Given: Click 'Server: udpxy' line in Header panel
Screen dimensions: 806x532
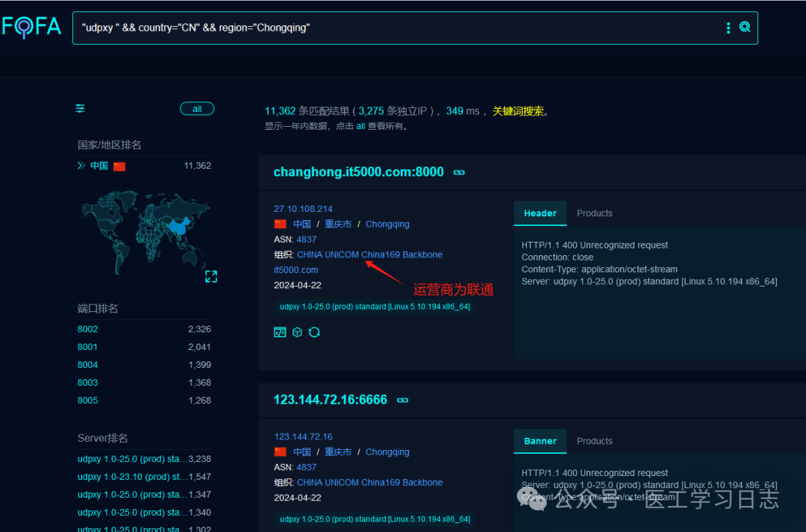Looking at the screenshot, I should (x=649, y=282).
